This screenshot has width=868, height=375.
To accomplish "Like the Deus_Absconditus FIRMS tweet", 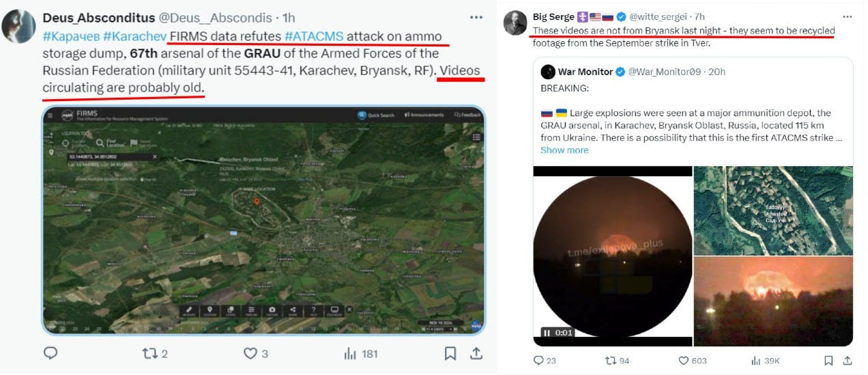I will pyautogui.click(x=250, y=353).
